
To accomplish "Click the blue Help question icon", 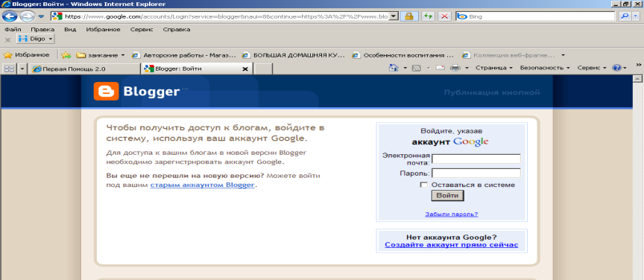I will [616, 68].
